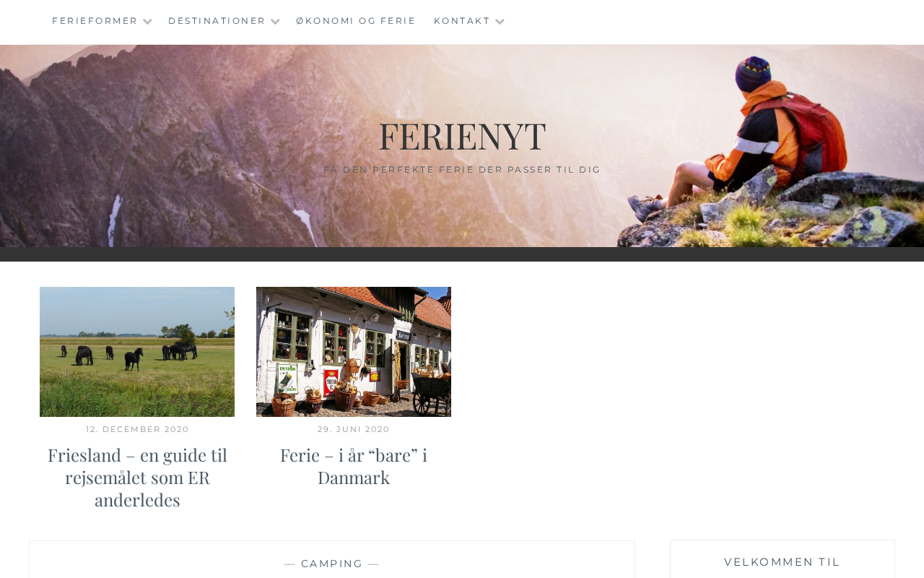
Task: Go to Økonomi og Ferie page
Action: coord(356,21)
